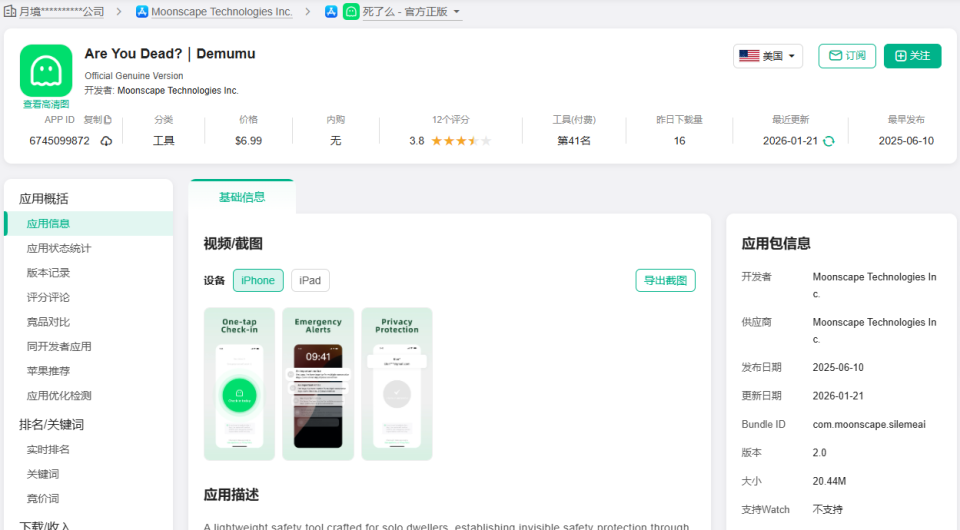Click the 关注 follow button

(x=912, y=56)
